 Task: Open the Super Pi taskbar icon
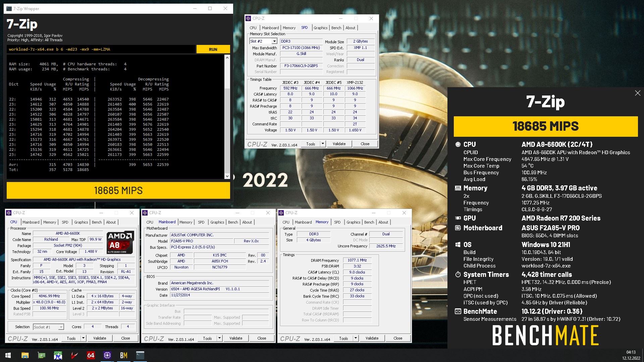tap(58, 355)
